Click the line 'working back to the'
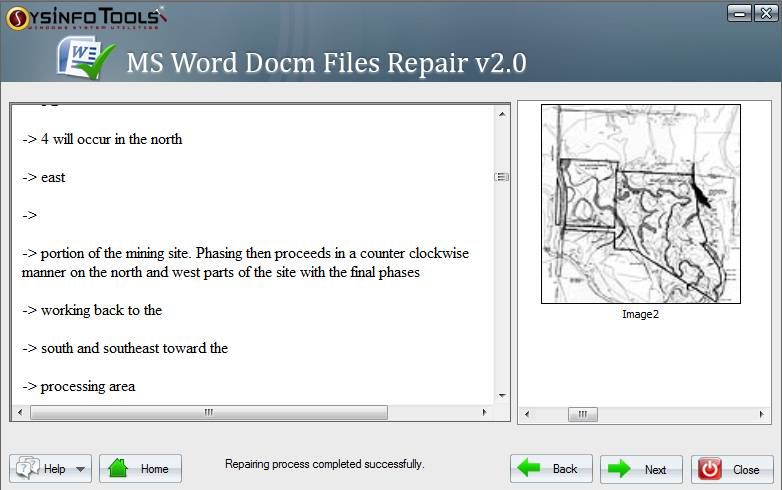 (92, 310)
